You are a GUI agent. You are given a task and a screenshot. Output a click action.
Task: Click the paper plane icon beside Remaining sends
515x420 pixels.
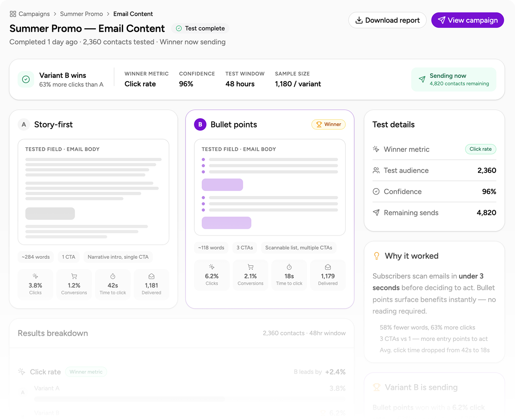point(376,213)
